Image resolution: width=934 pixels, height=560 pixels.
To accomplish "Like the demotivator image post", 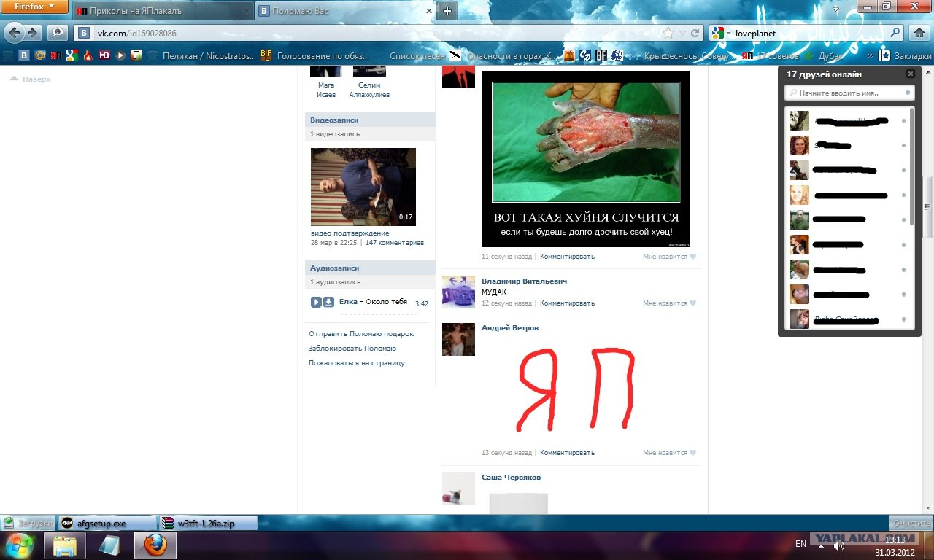I will point(669,257).
